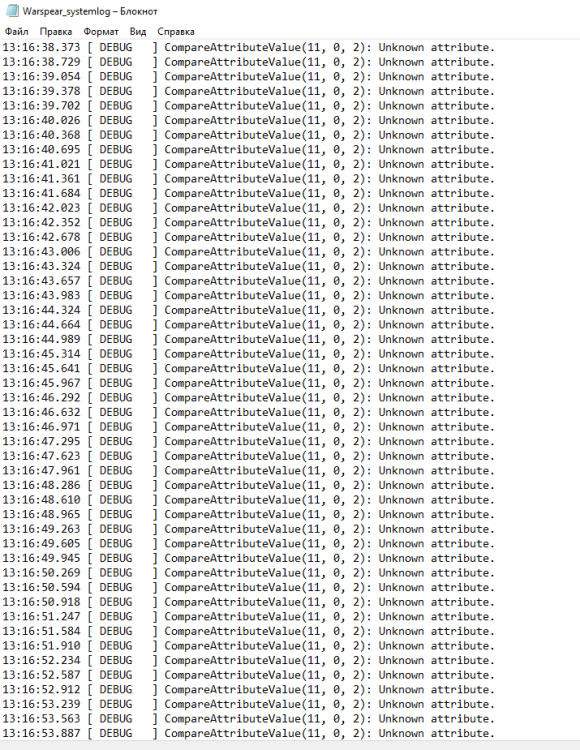Screen dimensions: 580x750
Task: Open the Вид menu
Action: (138, 32)
